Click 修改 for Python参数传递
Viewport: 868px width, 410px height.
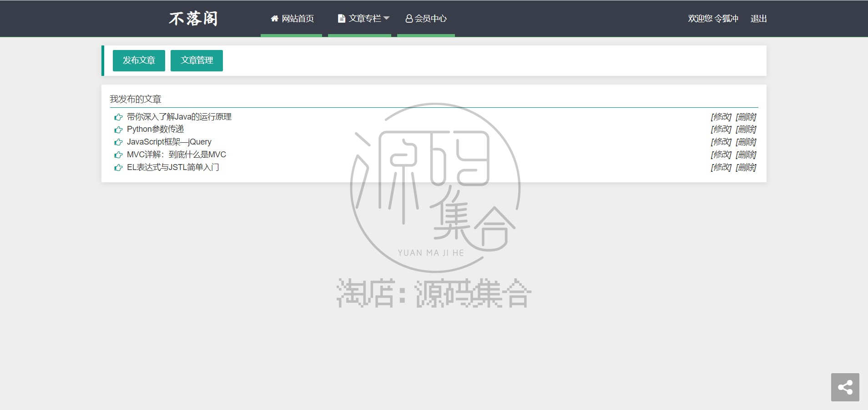tap(721, 129)
